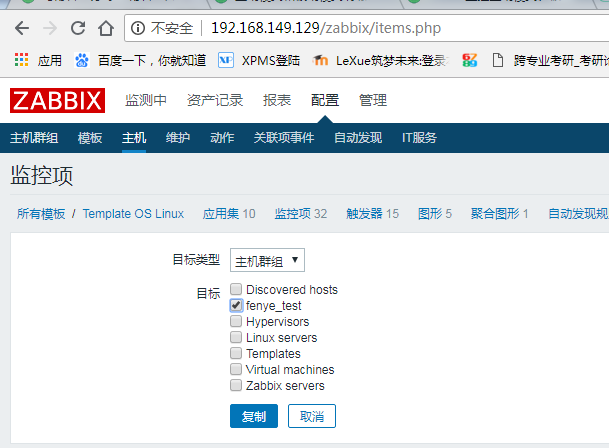The image size is (609, 448).
Task: Open the 应用集 10 link
Action: pos(229,214)
